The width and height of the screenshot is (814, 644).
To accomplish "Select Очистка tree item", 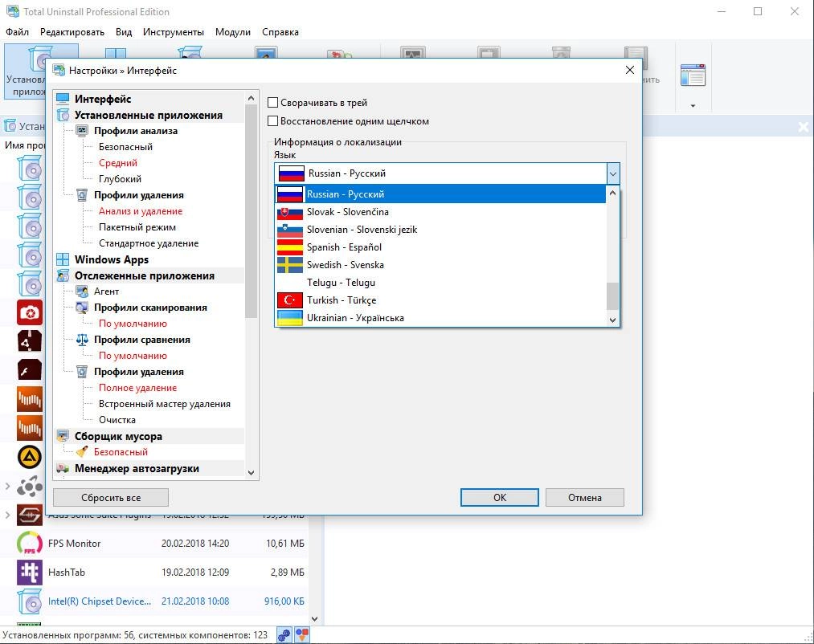I will click(117, 420).
